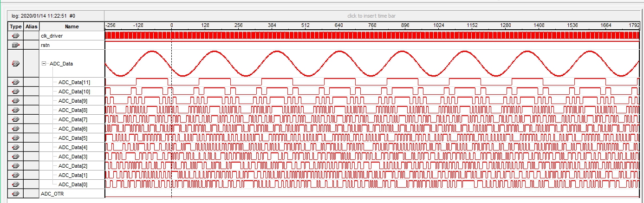
Task: Click the log timestamp header label
Action: [x=42, y=16]
